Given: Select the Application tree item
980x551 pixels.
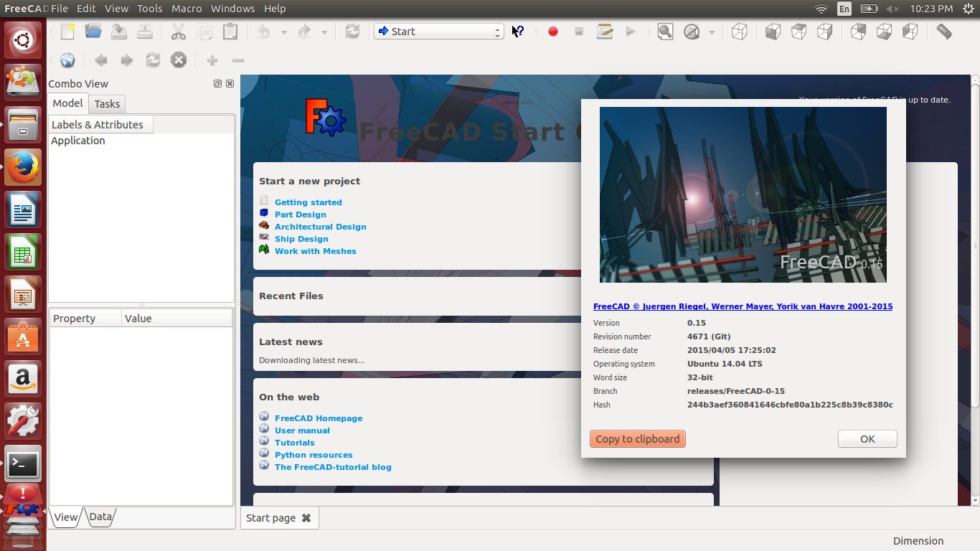Looking at the screenshot, I should tap(77, 141).
